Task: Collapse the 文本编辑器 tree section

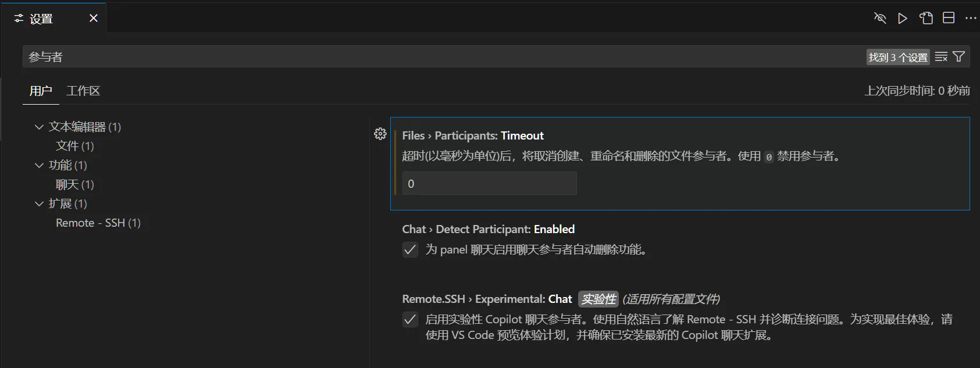Action: click(39, 127)
